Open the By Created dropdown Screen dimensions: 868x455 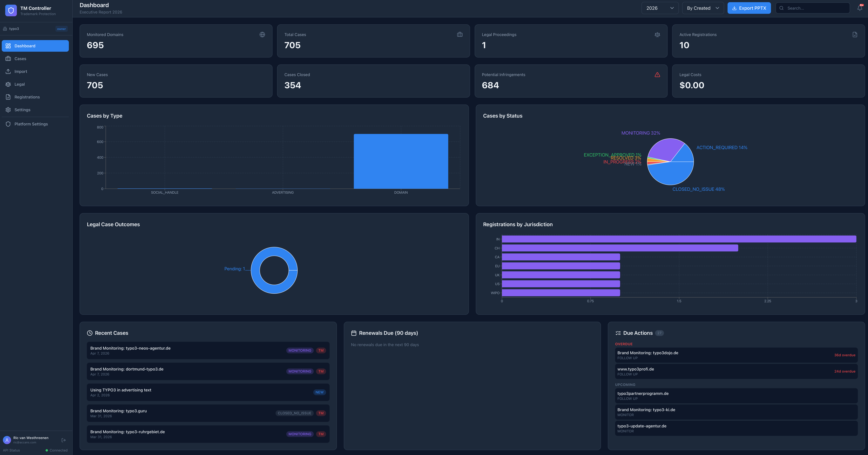click(703, 8)
